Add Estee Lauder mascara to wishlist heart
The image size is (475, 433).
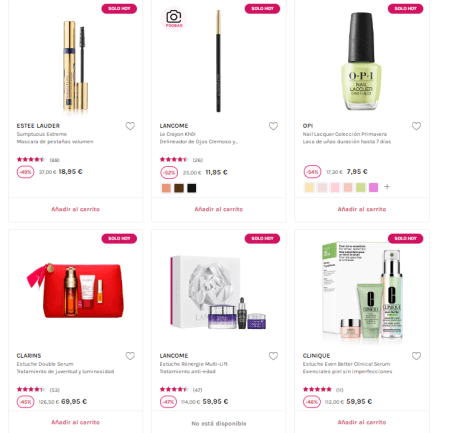[130, 126]
